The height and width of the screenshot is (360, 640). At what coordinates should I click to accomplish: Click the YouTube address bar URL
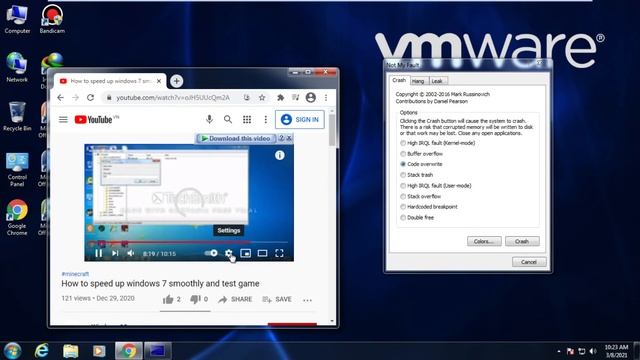(173, 98)
